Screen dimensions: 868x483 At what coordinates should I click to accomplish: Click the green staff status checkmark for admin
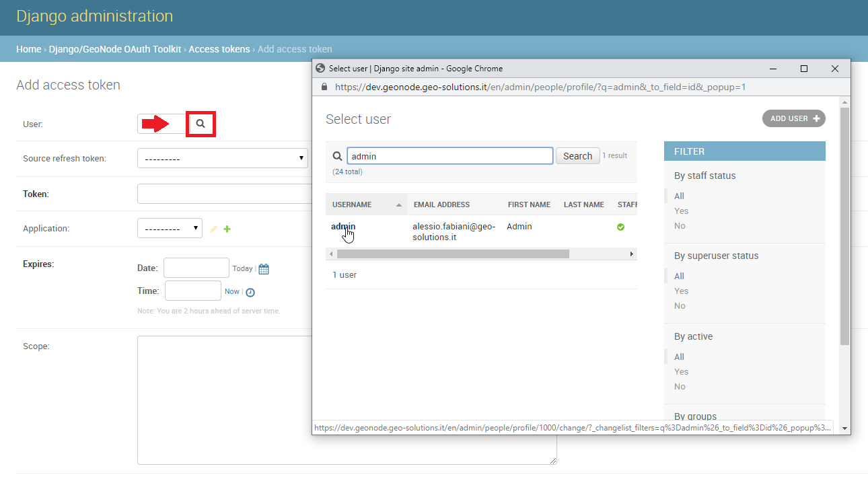click(x=620, y=227)
